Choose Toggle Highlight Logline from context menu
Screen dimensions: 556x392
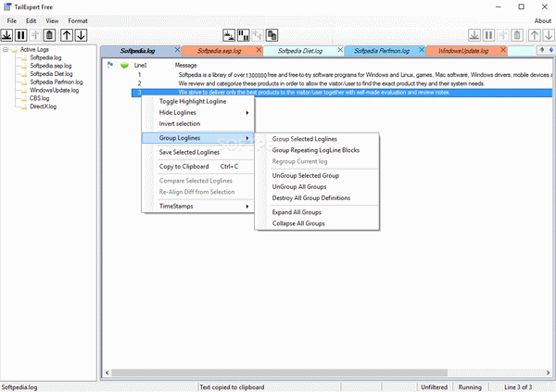point(193,101)
